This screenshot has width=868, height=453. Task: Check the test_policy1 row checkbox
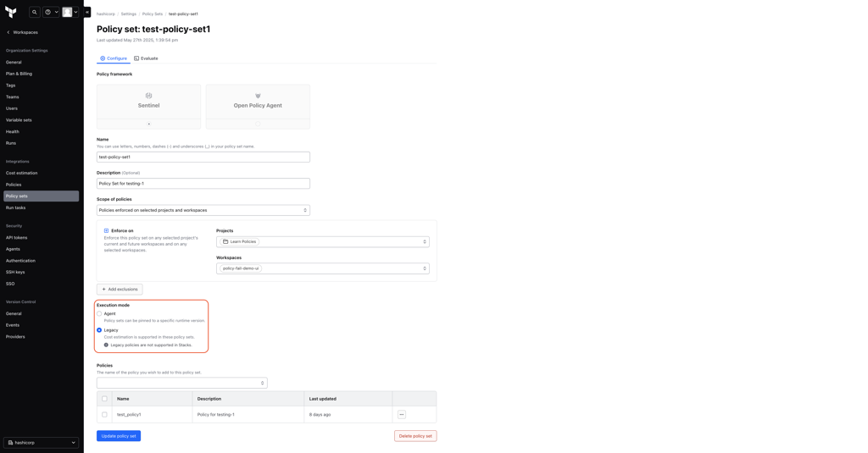[x=105, y=415]
